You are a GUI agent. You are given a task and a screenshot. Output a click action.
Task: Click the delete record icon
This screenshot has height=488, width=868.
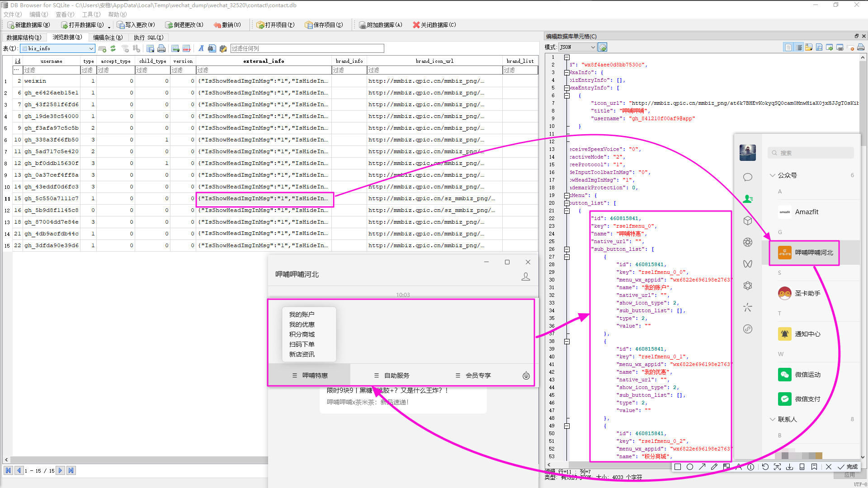point(186,48)
